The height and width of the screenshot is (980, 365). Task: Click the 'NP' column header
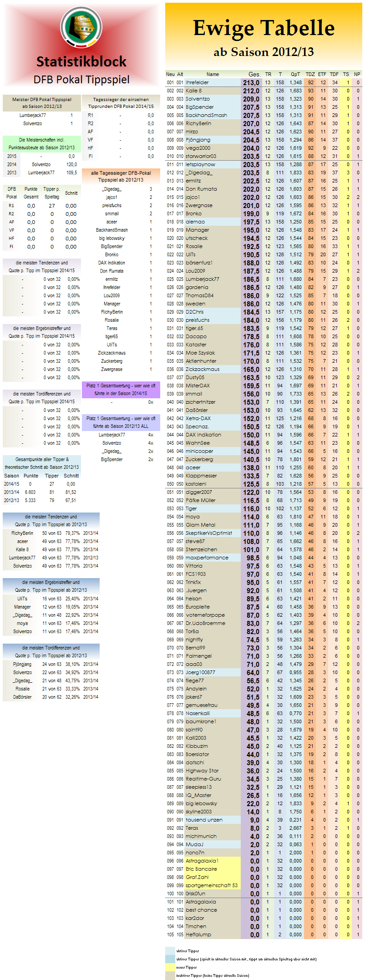tap(357, 74)
